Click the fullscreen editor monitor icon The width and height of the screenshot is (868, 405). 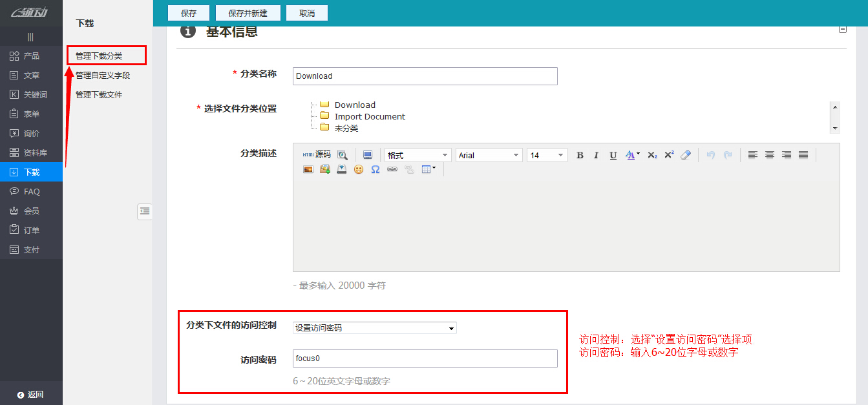[x=368, y=154]
